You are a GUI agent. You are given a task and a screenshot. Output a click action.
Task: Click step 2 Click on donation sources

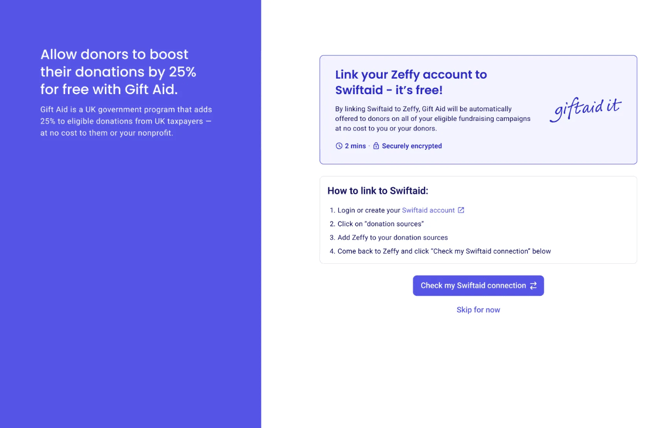point(376,224)
